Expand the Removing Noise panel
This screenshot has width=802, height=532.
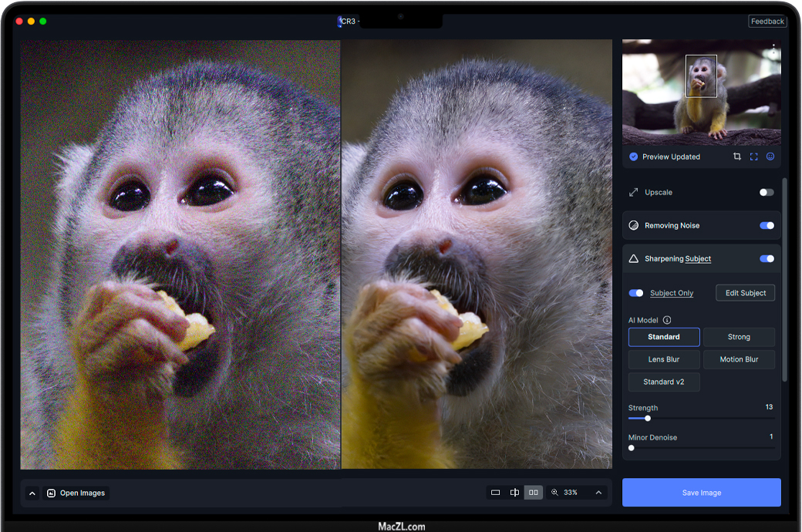coord(672,226)
